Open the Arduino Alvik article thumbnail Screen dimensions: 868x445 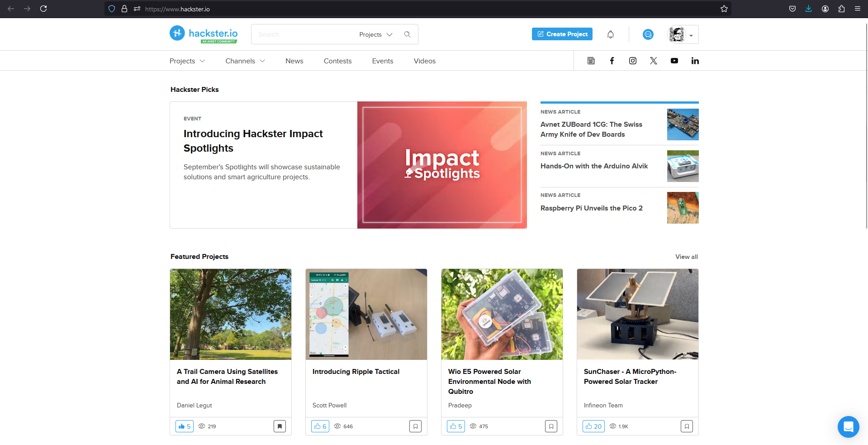pos(683,166)
